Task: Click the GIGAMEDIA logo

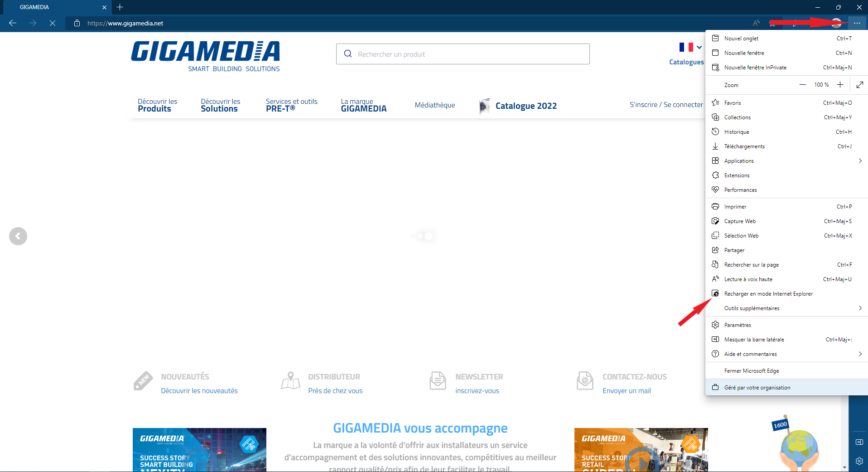Action: click(x=205, y=56)
